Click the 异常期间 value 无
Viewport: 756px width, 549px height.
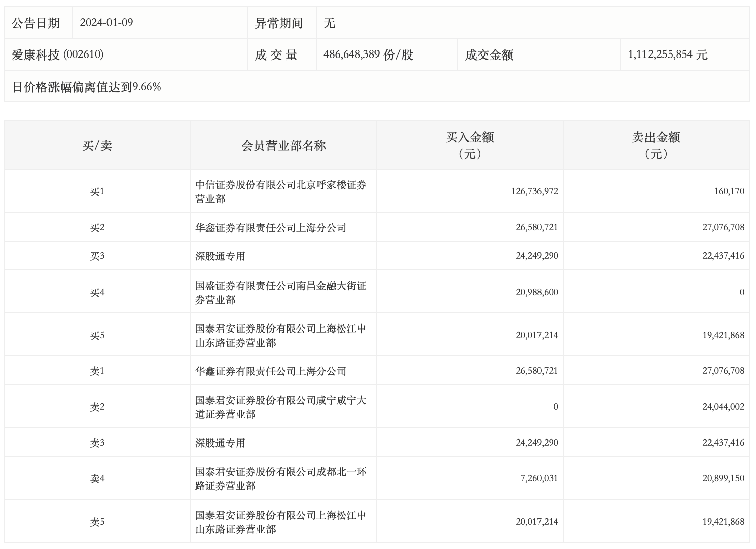pyautogui.click(x=329, y=23)
